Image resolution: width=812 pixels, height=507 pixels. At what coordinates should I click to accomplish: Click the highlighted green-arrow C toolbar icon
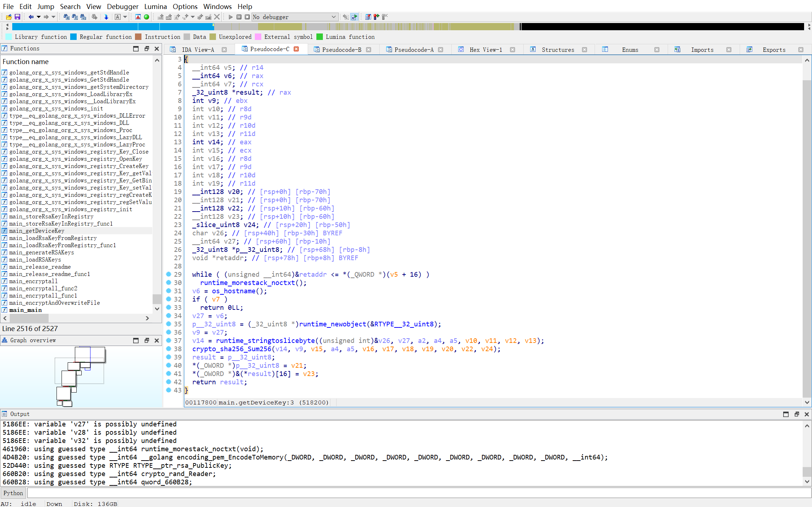[354, 17]
